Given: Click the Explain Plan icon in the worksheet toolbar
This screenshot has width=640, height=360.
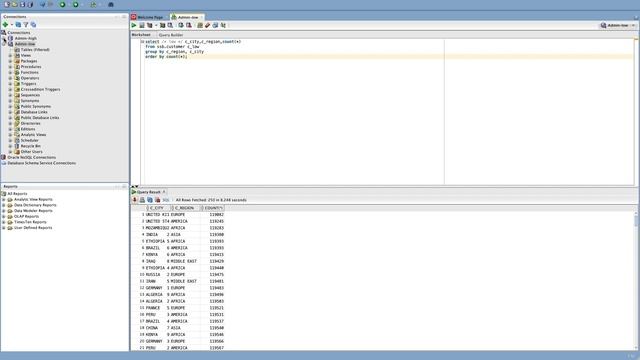Looking at the screenshot, I should tap(149, 25).
